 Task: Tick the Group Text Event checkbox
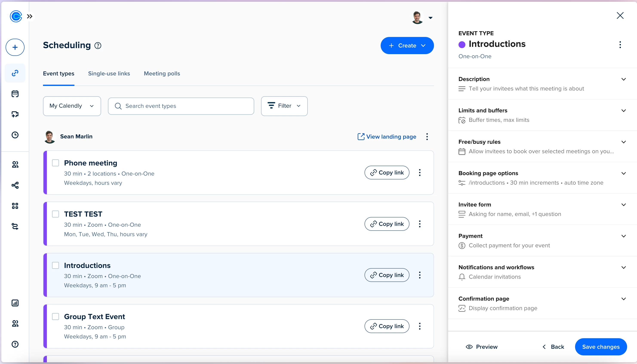pyautogui.click(x=55, y=317)
